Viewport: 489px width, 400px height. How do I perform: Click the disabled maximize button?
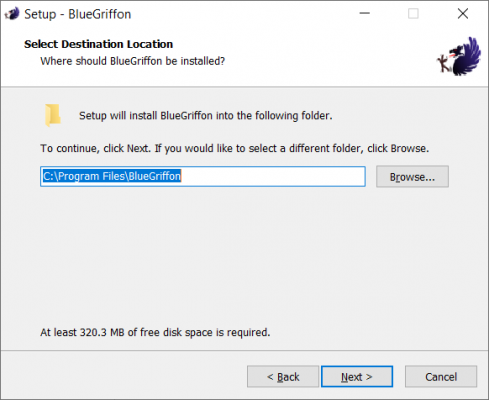point(413,14)
